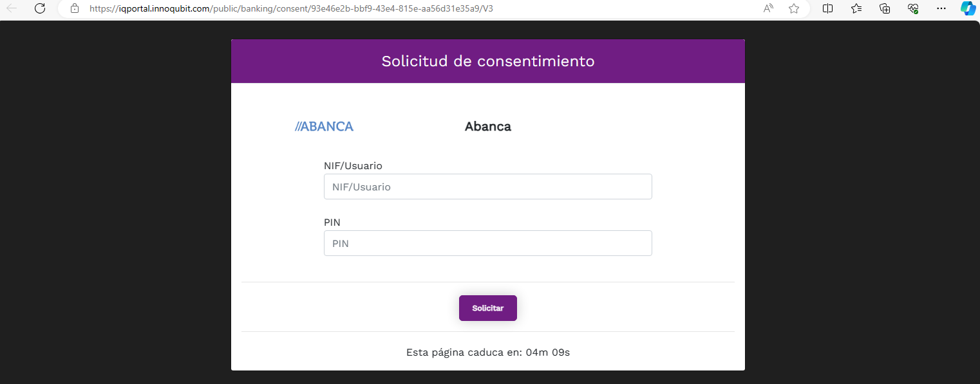The width and height of the screenshot is (980, 384).
Task: Click the Solicitud de consentimiento header
Action: 487,61
